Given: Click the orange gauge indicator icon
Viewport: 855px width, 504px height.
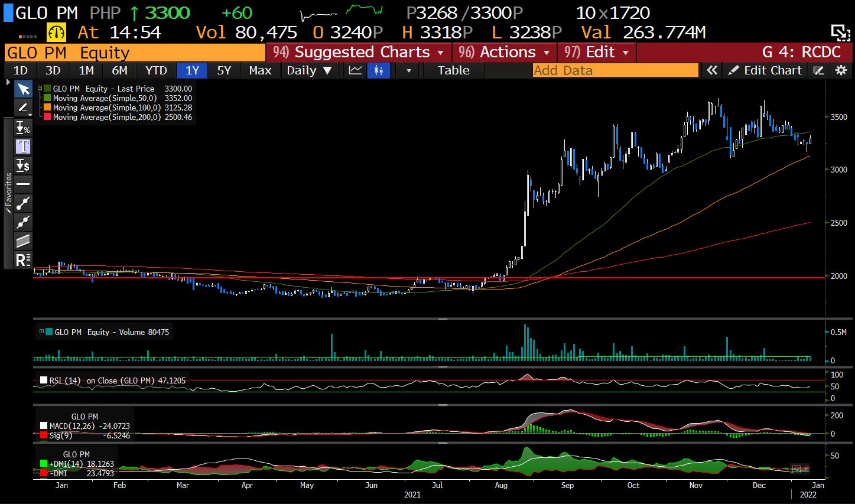Looking at the screenshot, I should 57,32.
